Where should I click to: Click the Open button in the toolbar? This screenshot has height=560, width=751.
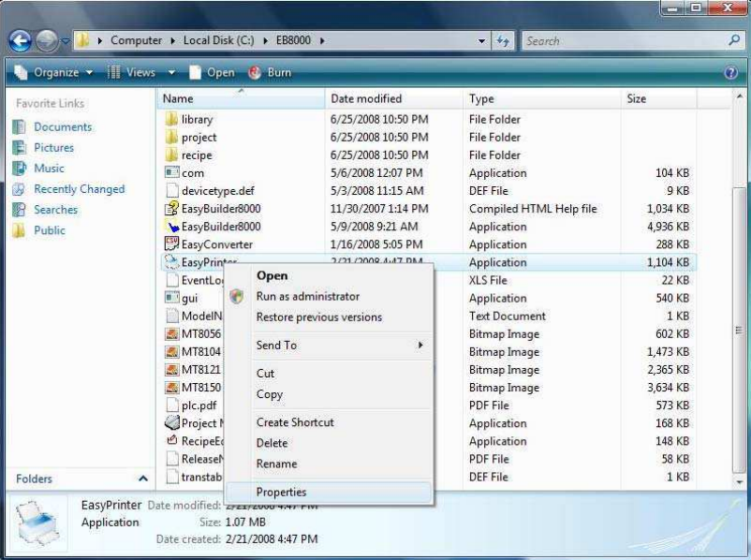tap(213, 72)
